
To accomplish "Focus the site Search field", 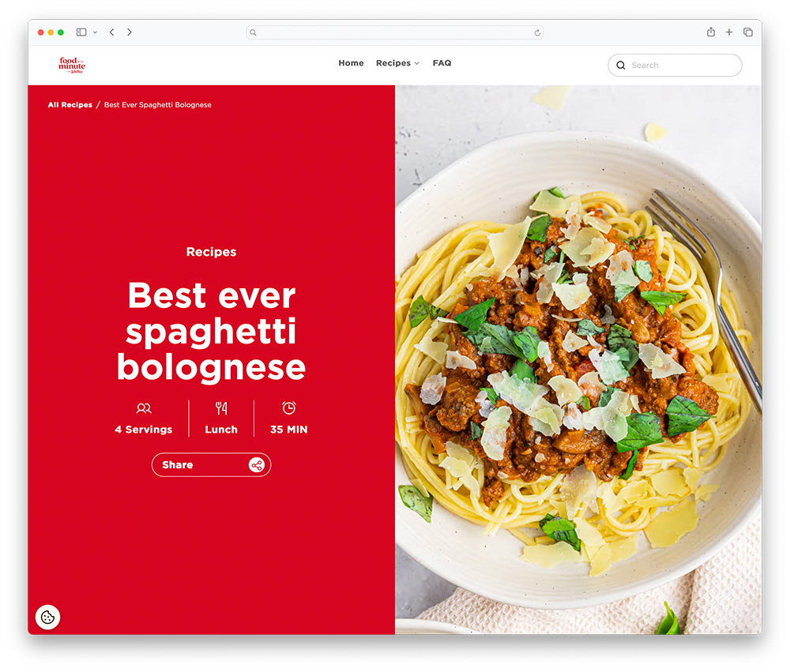I will [675, 66].
